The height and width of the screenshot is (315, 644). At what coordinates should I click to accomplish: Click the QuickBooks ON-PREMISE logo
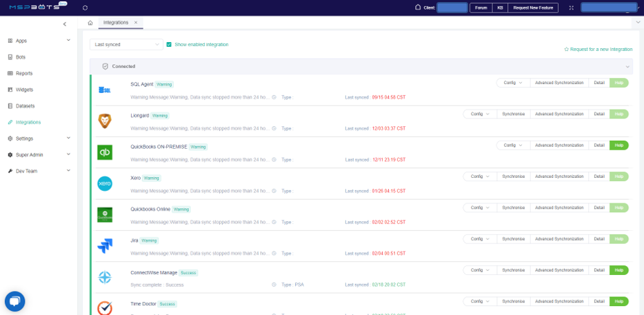pyautogui.click(x=105, y=152)
